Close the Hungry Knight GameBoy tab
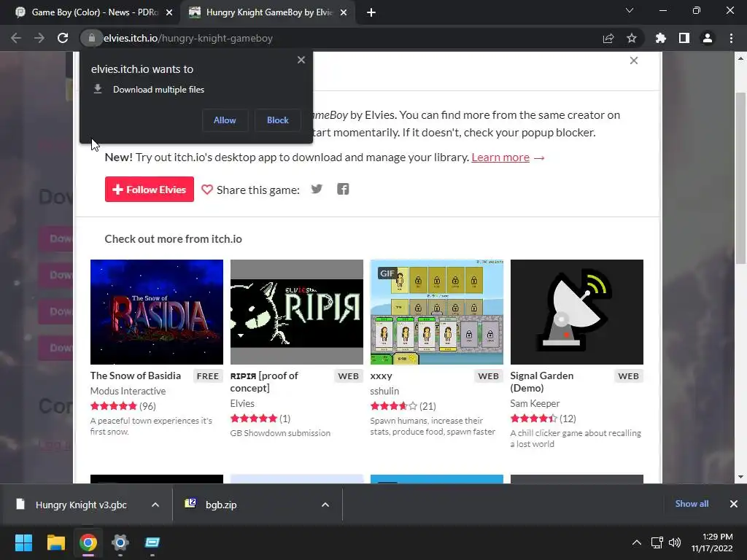The image size is (747, 560). [344, 12]
